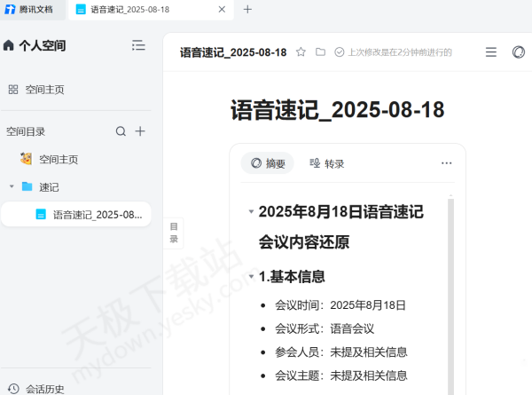Image resolution: width=532 pixels, height=395 pixels.
Task: Collapse the 2025年8月18日语音速记 heading
Action: coord(251,212)
